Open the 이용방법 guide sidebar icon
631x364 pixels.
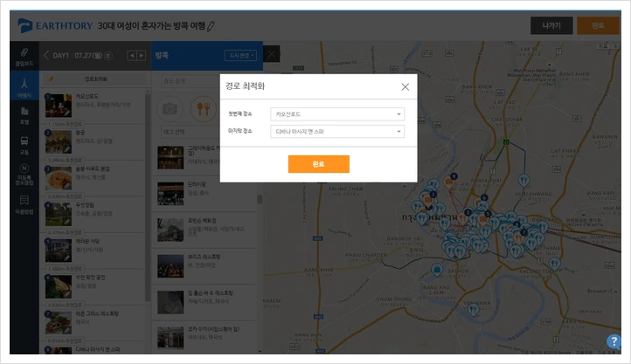click(x=24, y=204)
